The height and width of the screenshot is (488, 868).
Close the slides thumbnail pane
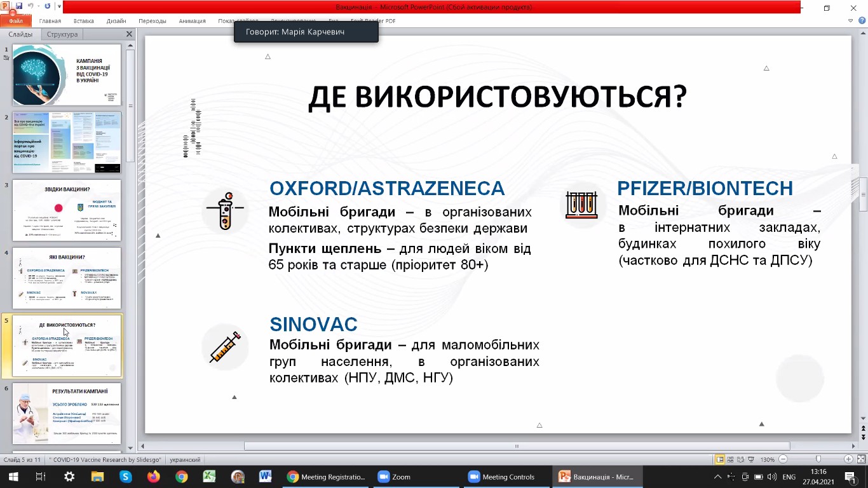click(x=129, y=34)
